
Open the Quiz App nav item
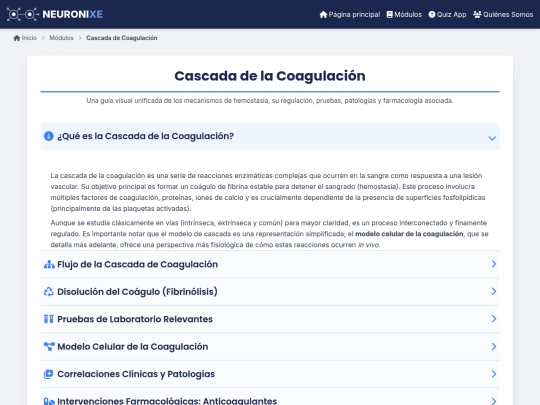447,14
